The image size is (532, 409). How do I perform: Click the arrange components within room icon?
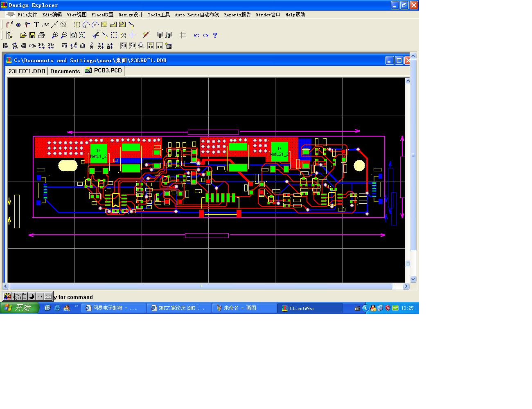123,46
